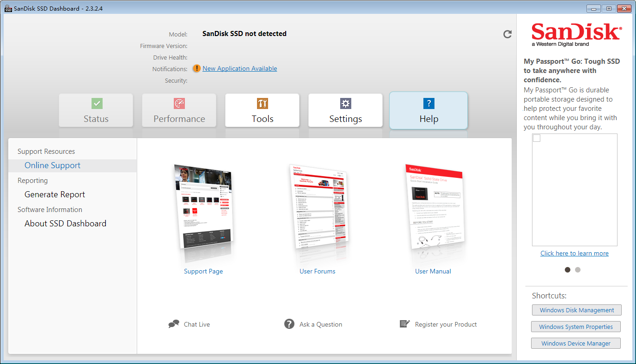
Task: Click the Settings gear icon
Action: (346, 103)
